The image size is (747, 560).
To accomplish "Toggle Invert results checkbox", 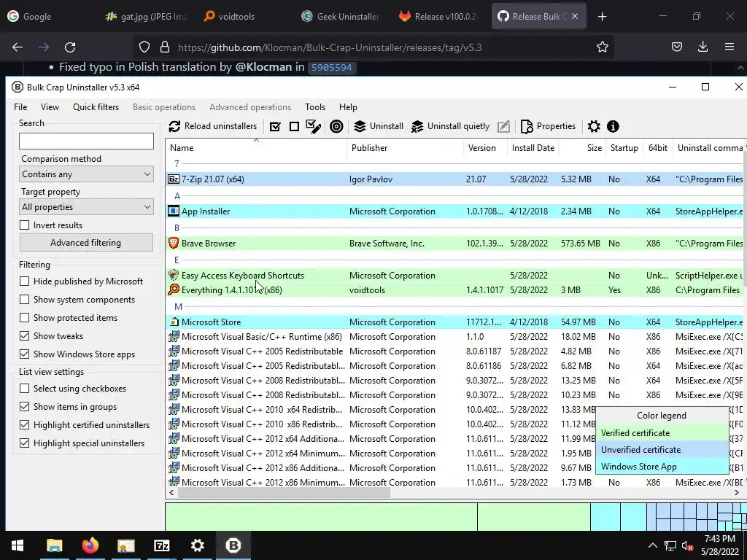I will point(24,225).
